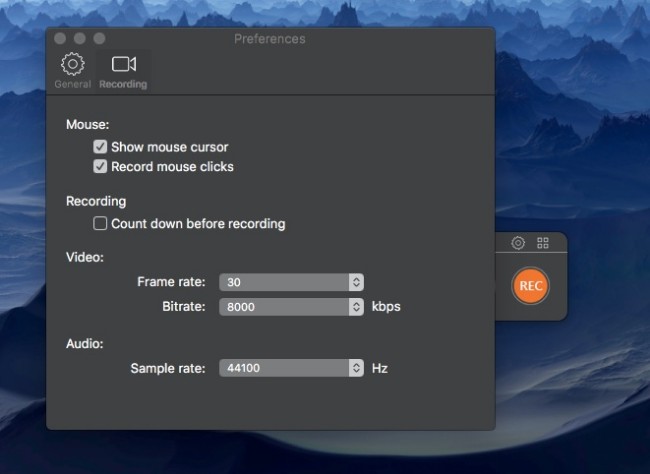Screen dimensions: 650x474
Task: Close the Preferences window
Action: (60, 39)
